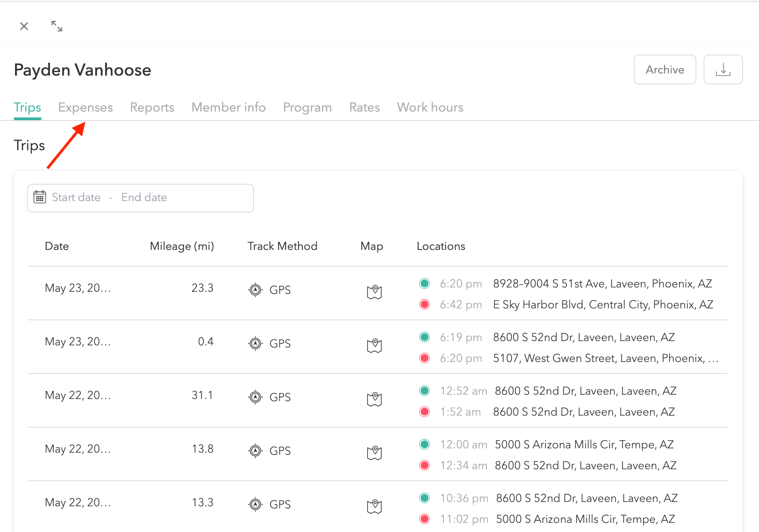The height and width of the screenshot is (532, 759).
Task: Switch to the Expenses tab
Action: click(85, 107)
